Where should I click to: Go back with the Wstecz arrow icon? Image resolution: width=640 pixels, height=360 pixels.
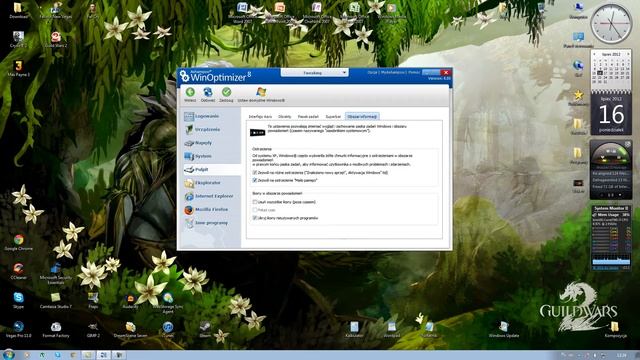click(190, 92)
